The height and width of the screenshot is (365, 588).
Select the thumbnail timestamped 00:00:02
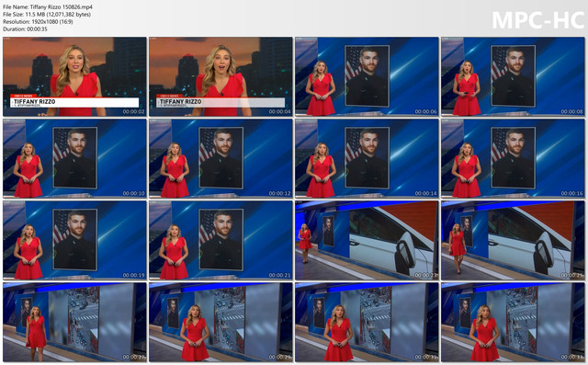74,76
